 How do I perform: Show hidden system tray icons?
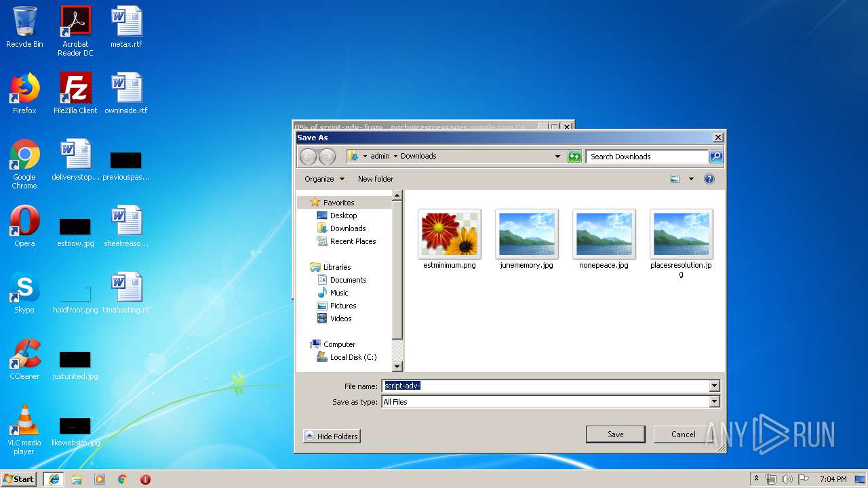pyautogui.click(x=756, y=479)
